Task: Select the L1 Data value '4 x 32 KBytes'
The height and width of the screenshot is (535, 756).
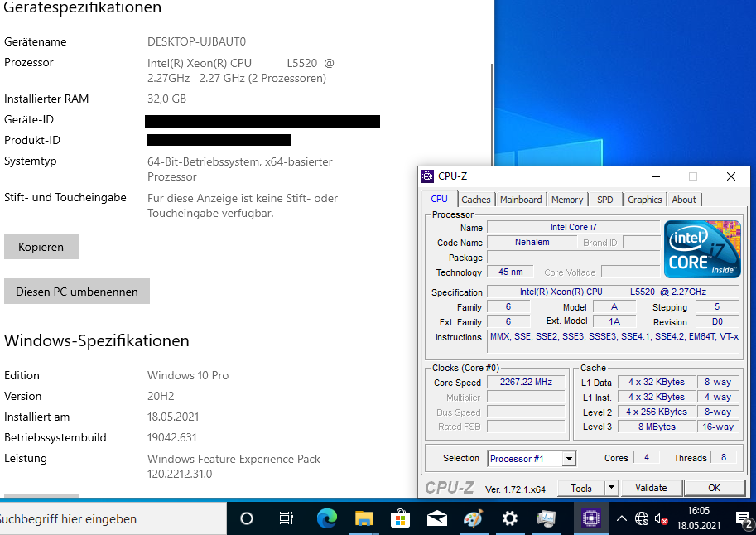Action: pyautogui.click(x=656, y=382)
